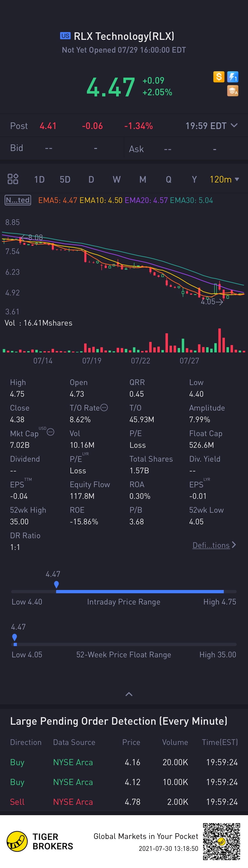
Task: Select the M monthly chart tab
Action: coord(143,179)
